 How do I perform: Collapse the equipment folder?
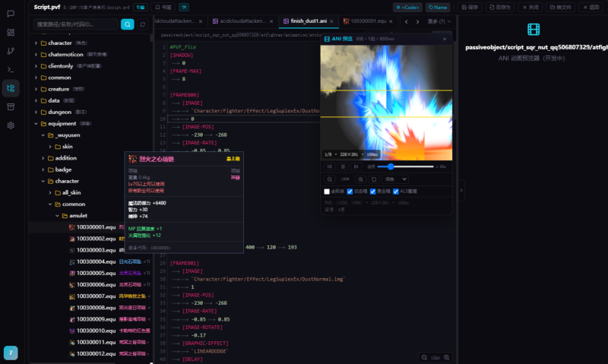tap(62, 124)
